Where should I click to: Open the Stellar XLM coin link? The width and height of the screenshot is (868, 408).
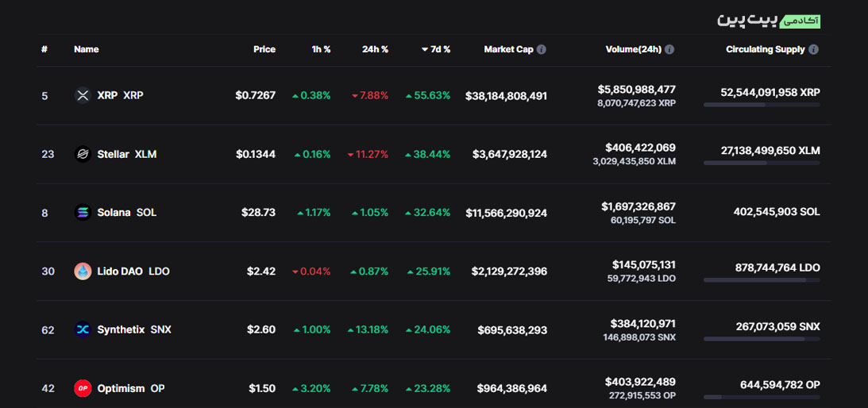(127, 154)
